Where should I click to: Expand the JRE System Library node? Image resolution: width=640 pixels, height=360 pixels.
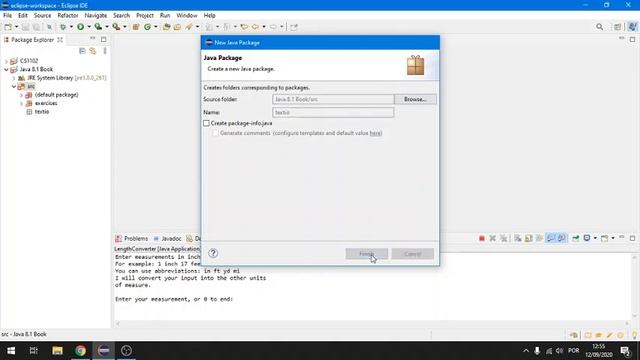click(x=13, y=78)
